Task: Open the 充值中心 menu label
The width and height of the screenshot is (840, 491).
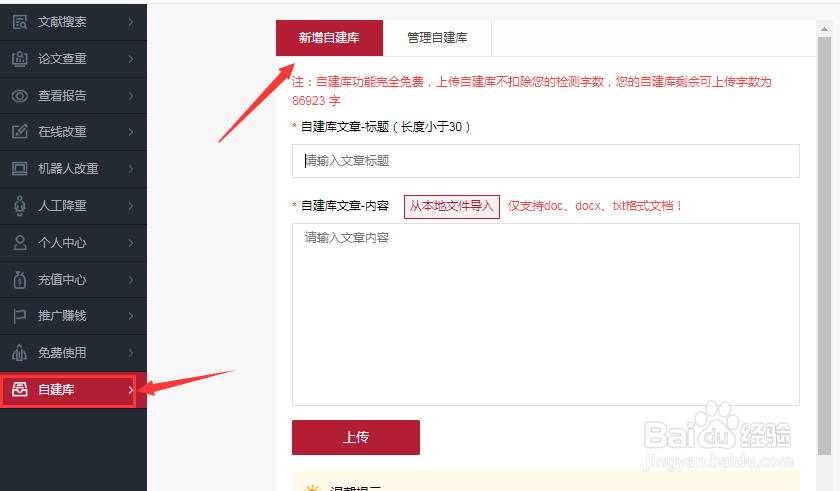Action: click(x=62, y=280)
